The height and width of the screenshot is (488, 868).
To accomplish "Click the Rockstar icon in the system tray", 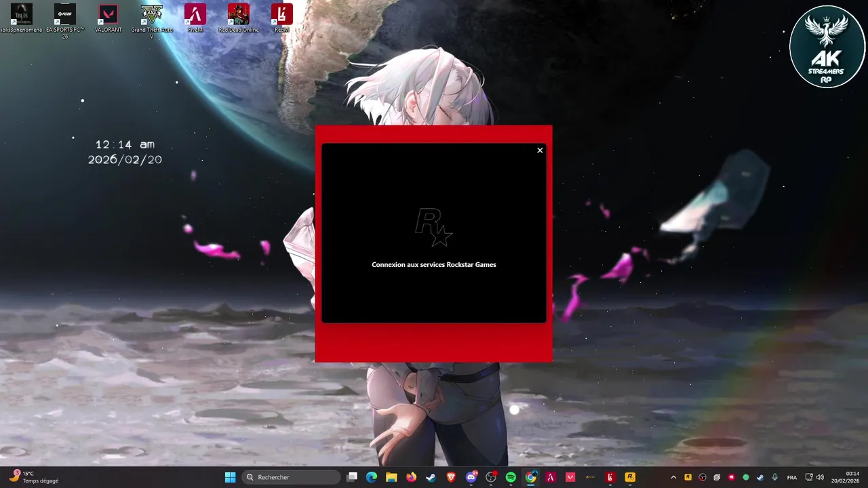I will coord(688,477).
